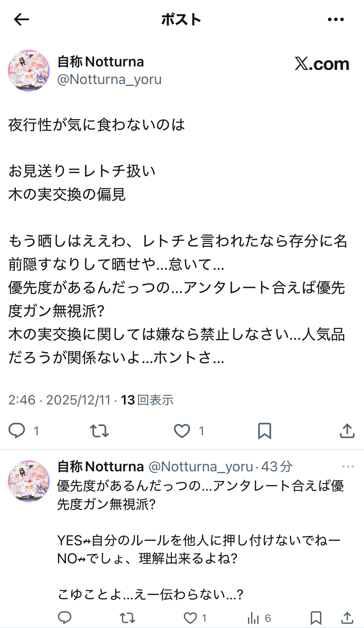Open the main post author's avatar
Screen dimensions: 364x628
pos(29,70)
